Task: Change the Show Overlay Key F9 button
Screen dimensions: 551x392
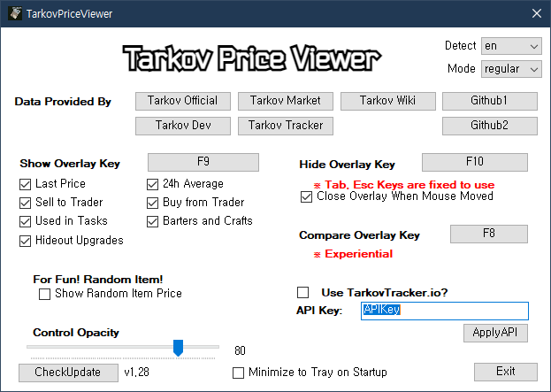Action: 203,162
